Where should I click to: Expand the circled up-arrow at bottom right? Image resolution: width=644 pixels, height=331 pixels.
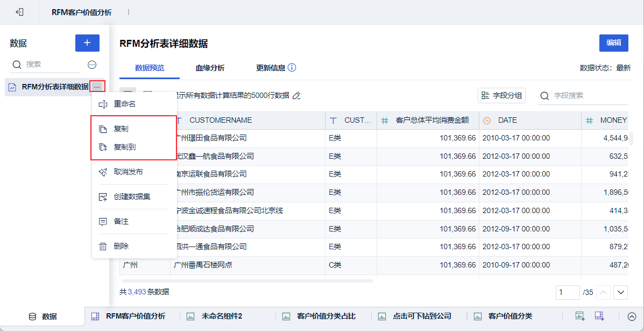632,316
